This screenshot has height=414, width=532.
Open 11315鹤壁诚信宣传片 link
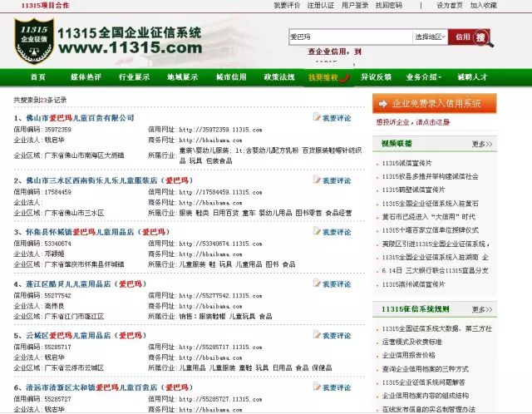pos(413,190)
